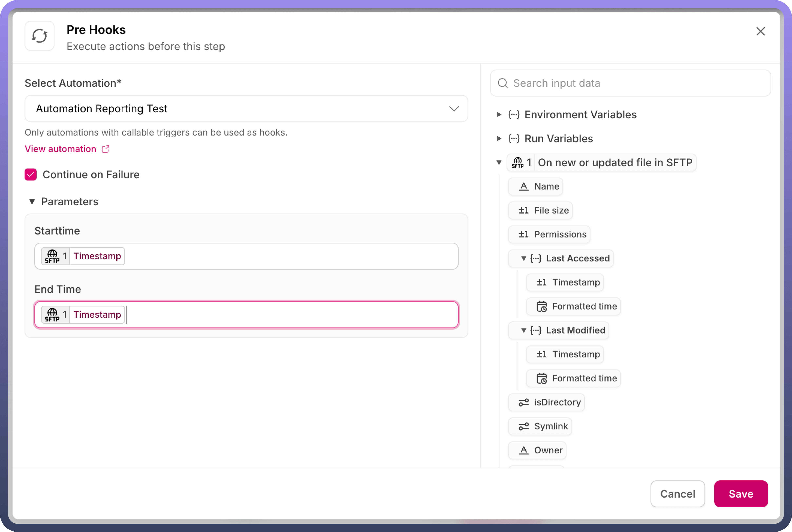Click the isDirectory toggle-type icon
This screenshot has height=532, width=792.
coord(523,402)
